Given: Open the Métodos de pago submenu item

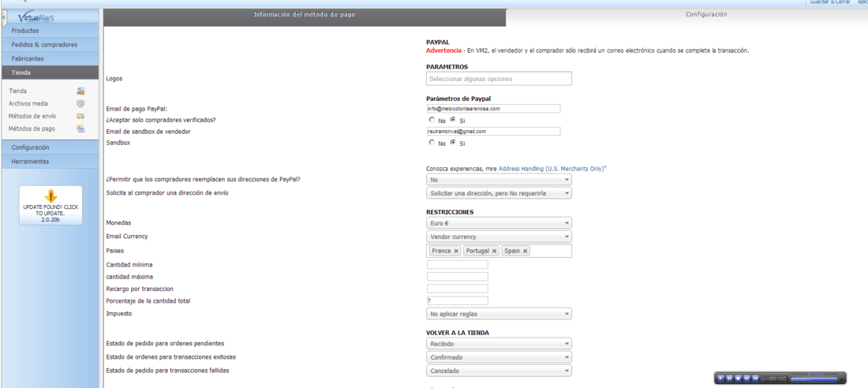Looking at the screenshot, I should tap(32, 129).
